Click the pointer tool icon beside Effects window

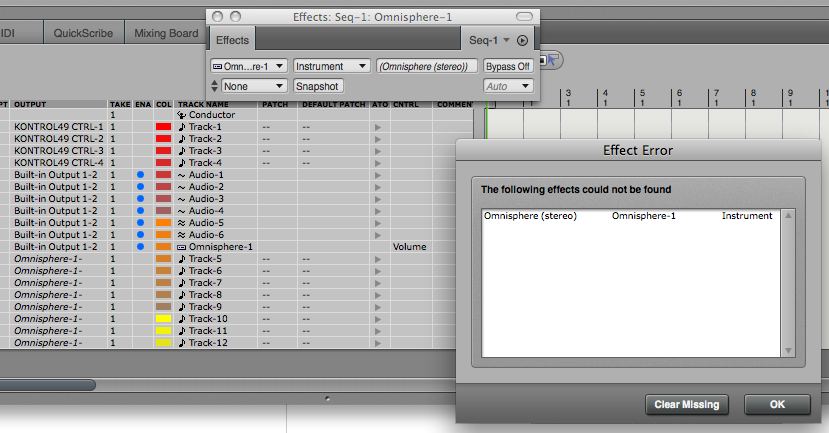[x=552, y=59]
